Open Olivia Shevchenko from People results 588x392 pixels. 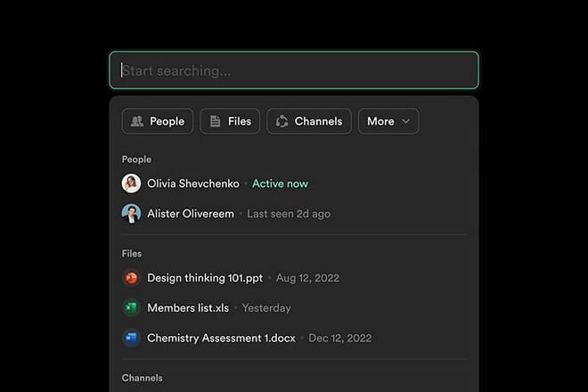pos(192,184)
